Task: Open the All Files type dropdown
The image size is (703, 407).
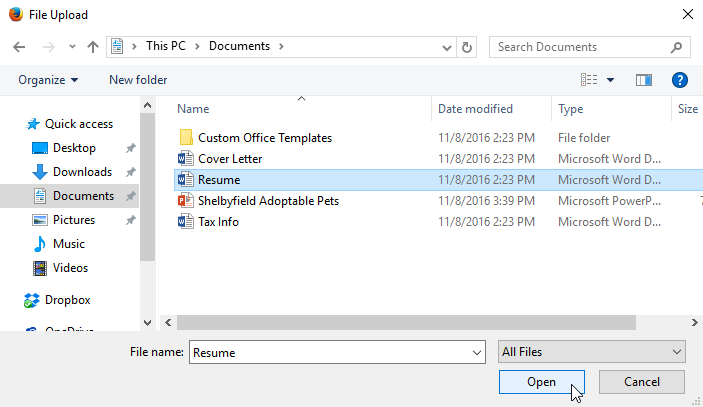Action: click(x=592, y=352)
